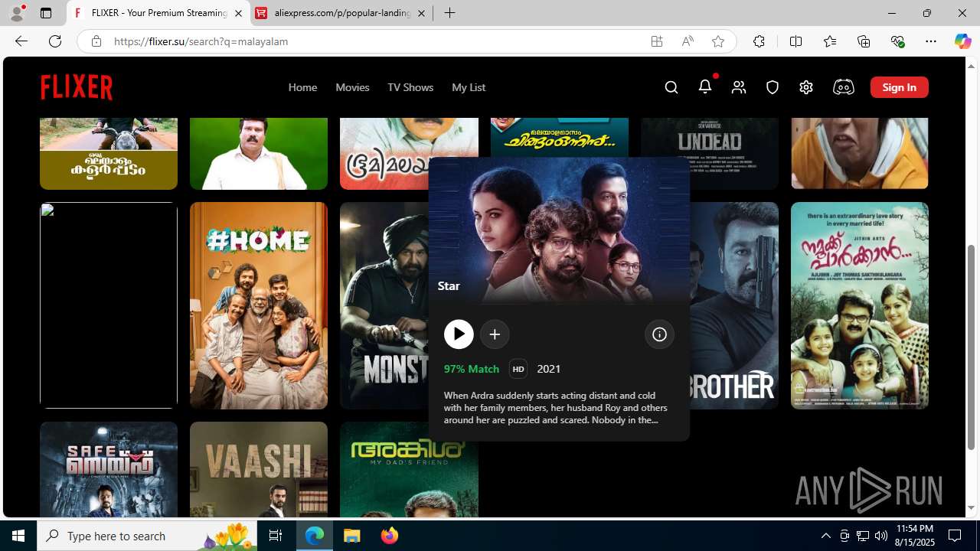The image size is (980, 551).
Task: Open Flixer settings gear icon
Action: (805, 87)
